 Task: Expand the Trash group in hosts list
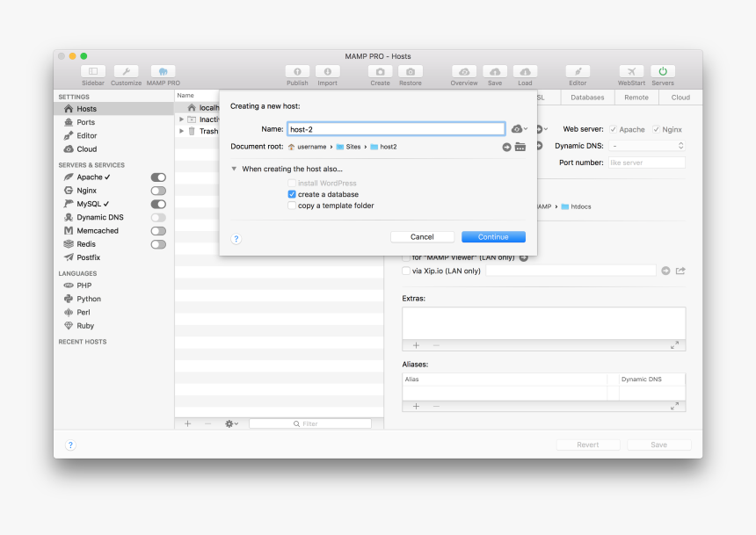(x=181, y=131)
